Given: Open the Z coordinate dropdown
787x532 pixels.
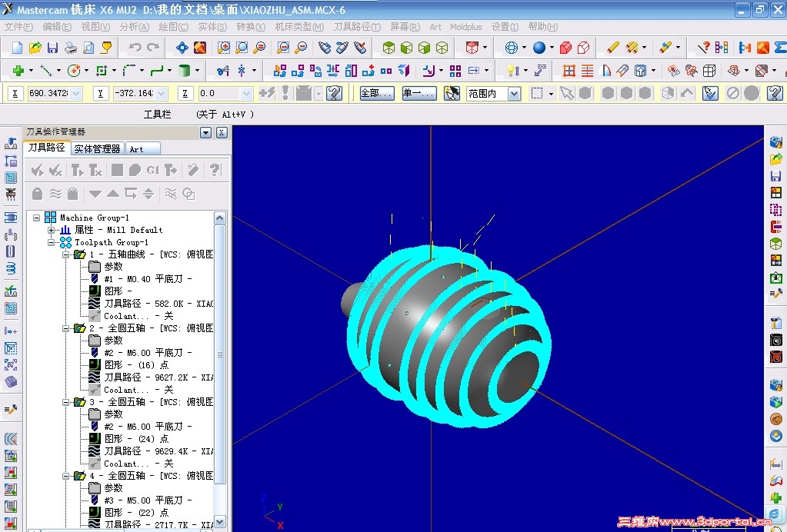Looking at the screenshot, I should [x=246, y=93].
